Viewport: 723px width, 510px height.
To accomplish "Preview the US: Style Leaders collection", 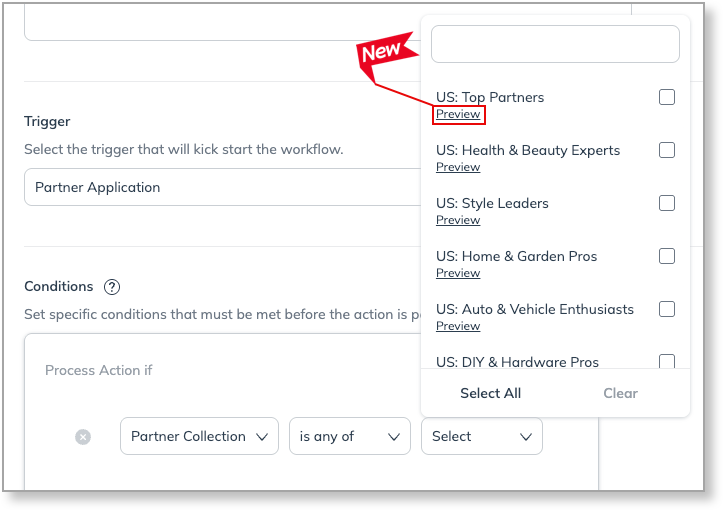I will point(458,220).
